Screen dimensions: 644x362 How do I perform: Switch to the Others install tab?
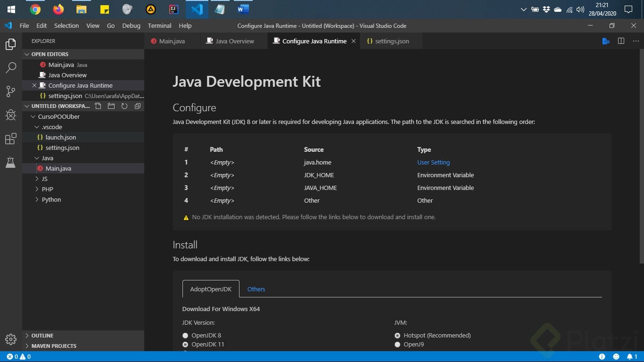pyautogui.click(x=256, y=289)
